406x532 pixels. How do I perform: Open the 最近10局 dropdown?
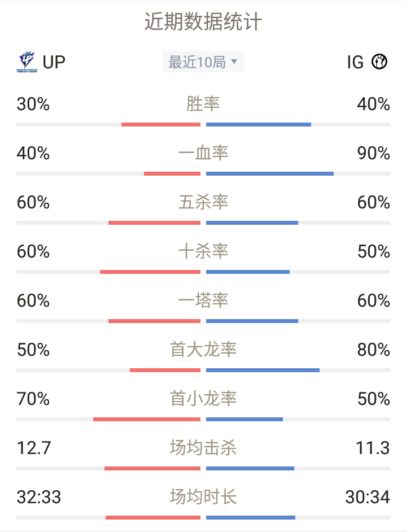(x=203, y=62)
